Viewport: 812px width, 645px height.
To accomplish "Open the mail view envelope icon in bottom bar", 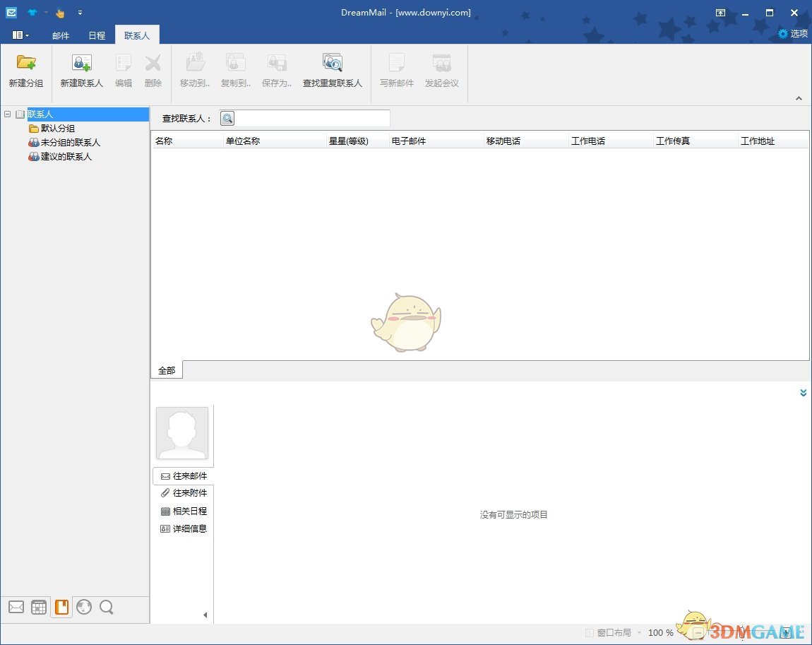I will pyautogui.click(x=16, y=607).
